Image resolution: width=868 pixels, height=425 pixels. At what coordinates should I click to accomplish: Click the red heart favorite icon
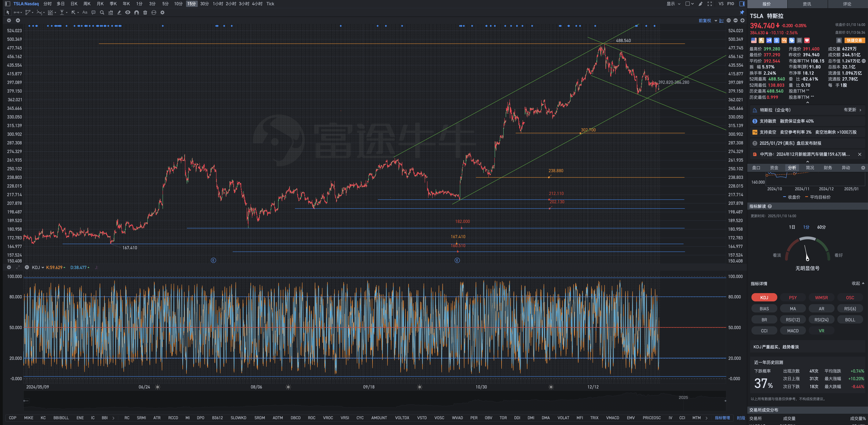click(x=807, y=40)
